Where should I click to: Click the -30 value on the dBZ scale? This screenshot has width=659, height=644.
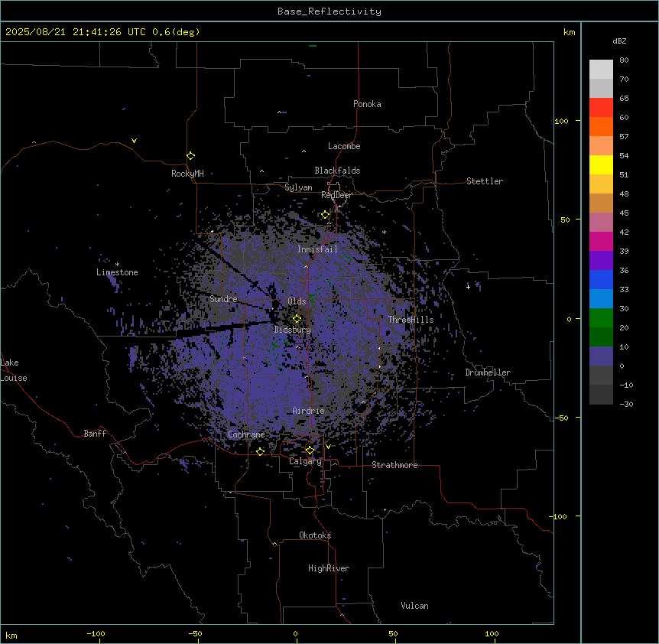pyautogui.click(x=626, y=404)
